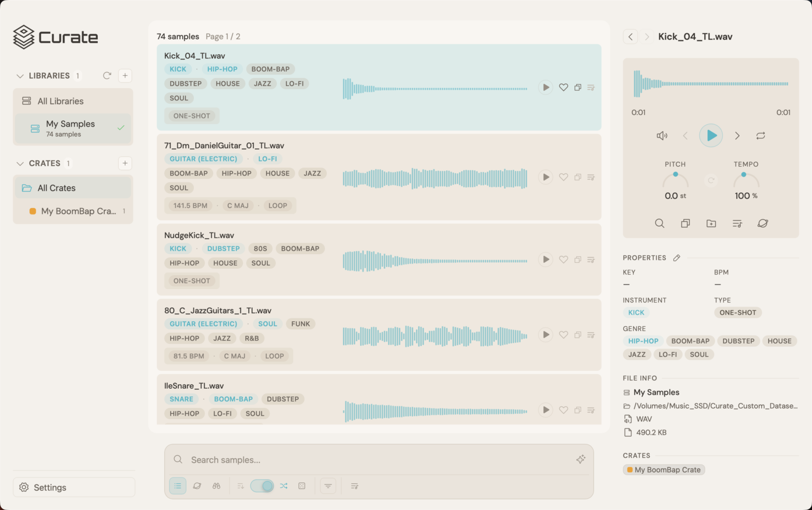This screenshot has width=812, height=510.
Task: Toggle the switch next to the shuffle icon
Action: (262, 486)
